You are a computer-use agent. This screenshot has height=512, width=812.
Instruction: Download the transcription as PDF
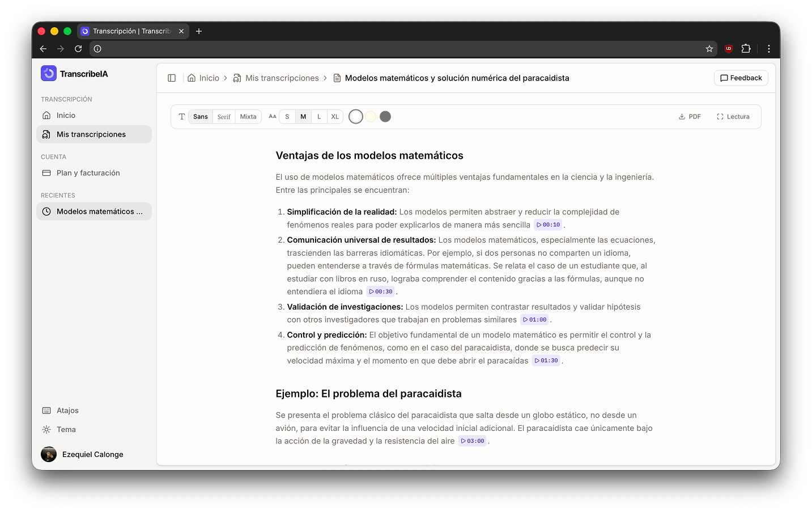coord(690,116)
